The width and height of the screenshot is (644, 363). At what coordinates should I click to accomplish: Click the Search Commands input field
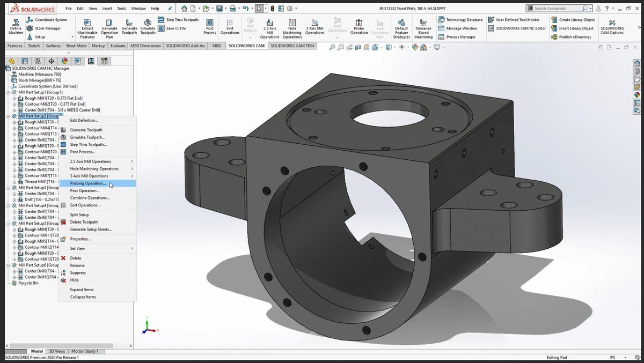[558, 9]
